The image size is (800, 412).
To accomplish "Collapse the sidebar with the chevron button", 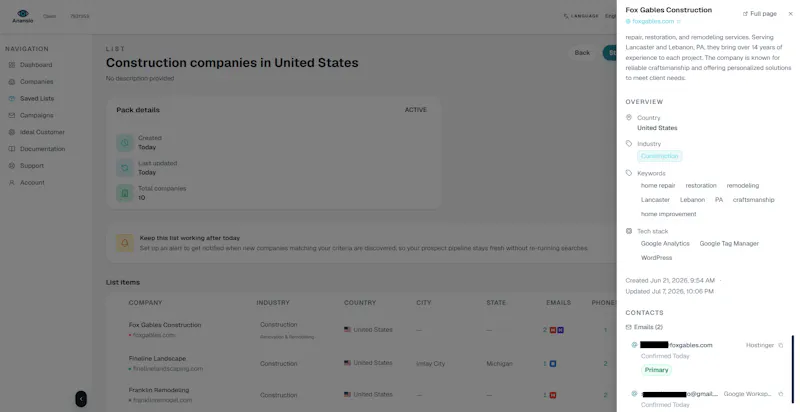I will [x=81, y=399].
